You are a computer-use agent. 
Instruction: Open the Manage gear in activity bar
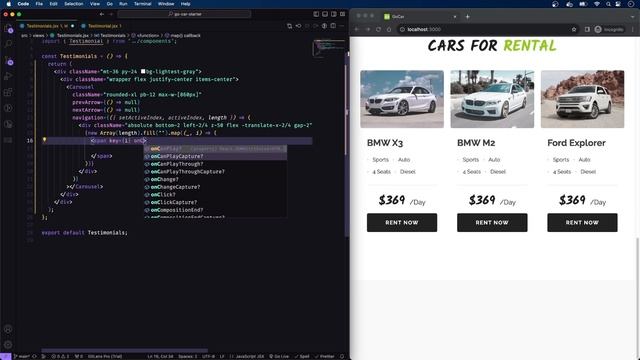tap(8, 345)
